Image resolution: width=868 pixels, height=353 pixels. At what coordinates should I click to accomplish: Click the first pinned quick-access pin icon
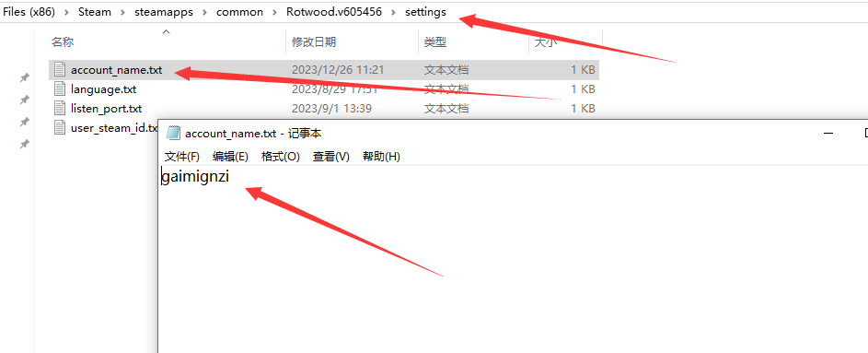(x=24, y=77)
